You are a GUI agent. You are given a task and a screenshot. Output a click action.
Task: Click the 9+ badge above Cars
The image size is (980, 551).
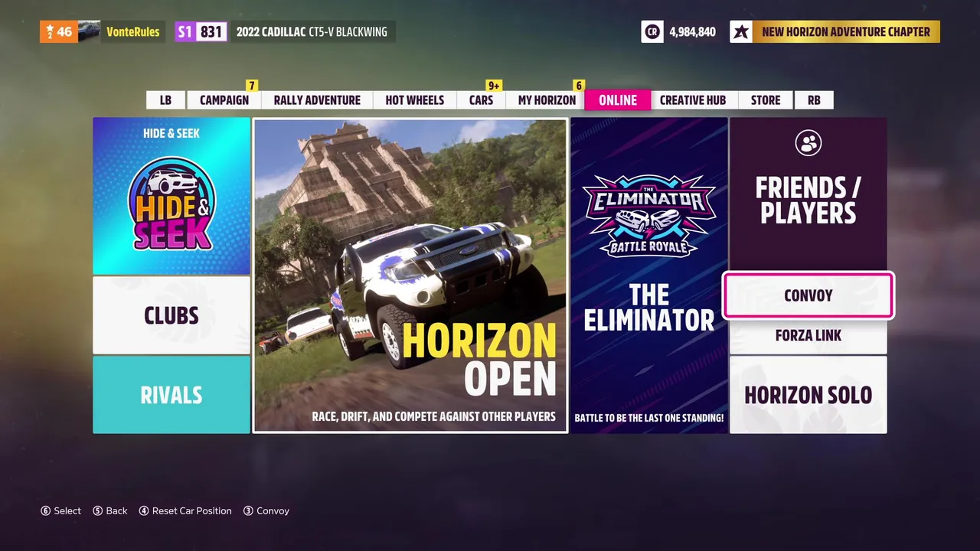(x=494, y=86)
